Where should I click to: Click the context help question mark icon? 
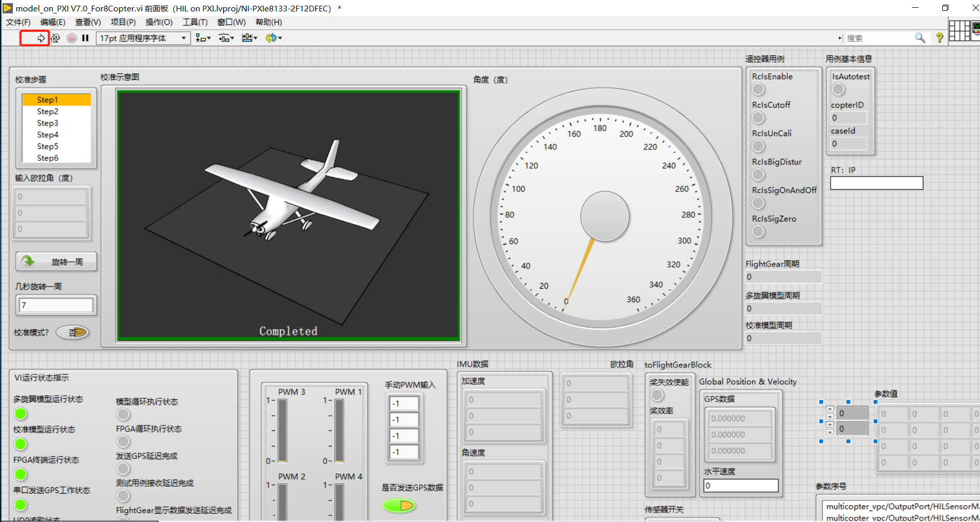(939, 38)
